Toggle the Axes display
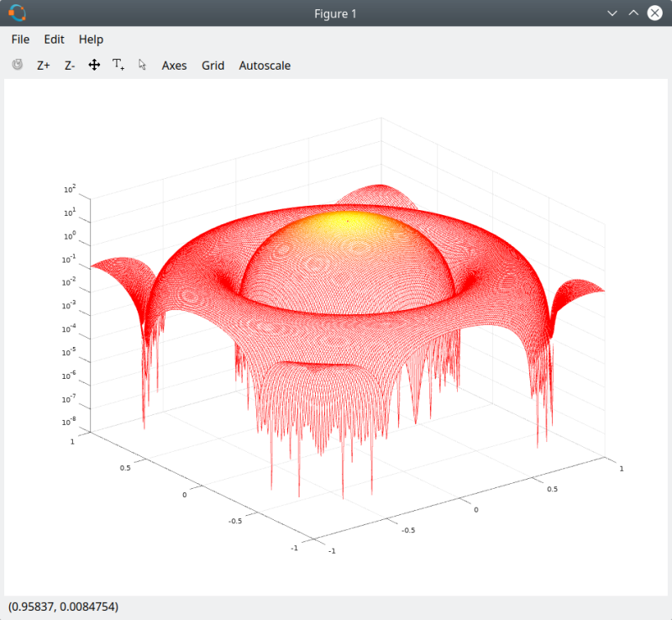This screenshot has height=620, width=672. (174, 65)
